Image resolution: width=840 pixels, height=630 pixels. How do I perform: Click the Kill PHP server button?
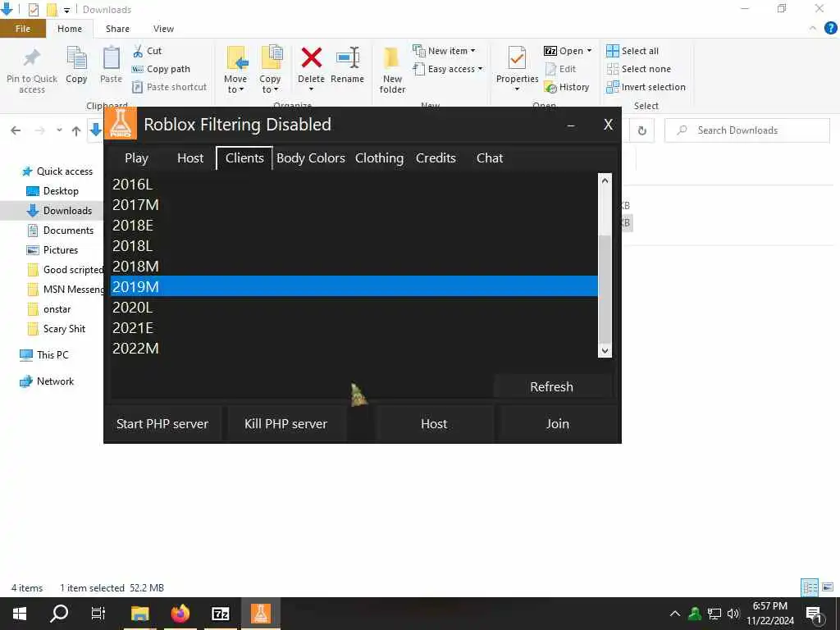(x=286, y=424)
